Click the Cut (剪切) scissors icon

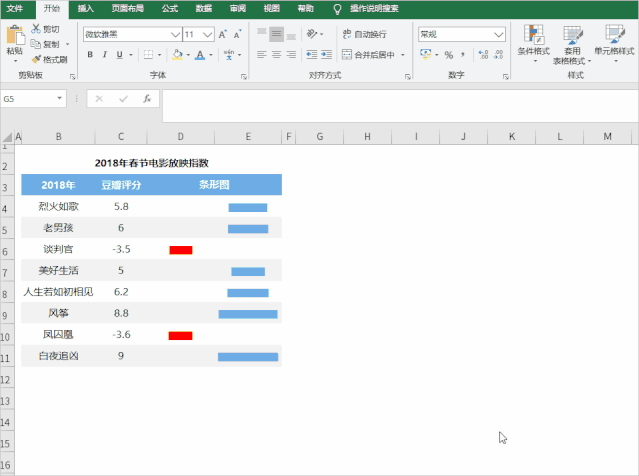point(37,30)
